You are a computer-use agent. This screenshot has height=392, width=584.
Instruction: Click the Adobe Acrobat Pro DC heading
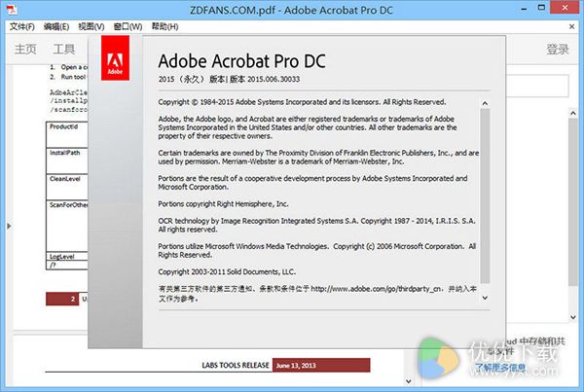coord(241,61)
